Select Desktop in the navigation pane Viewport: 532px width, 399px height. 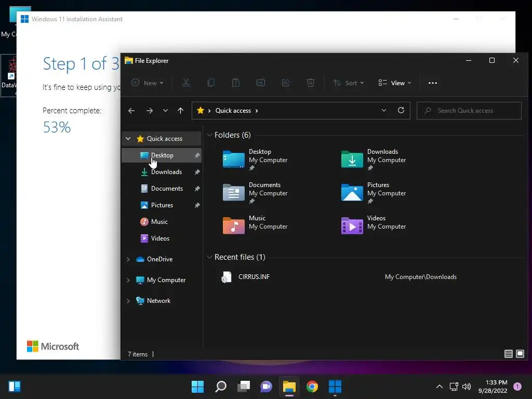(162, 155)
